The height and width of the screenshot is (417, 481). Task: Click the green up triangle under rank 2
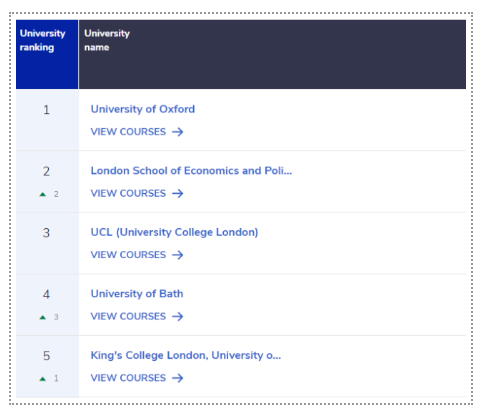[x=43, y=194]
